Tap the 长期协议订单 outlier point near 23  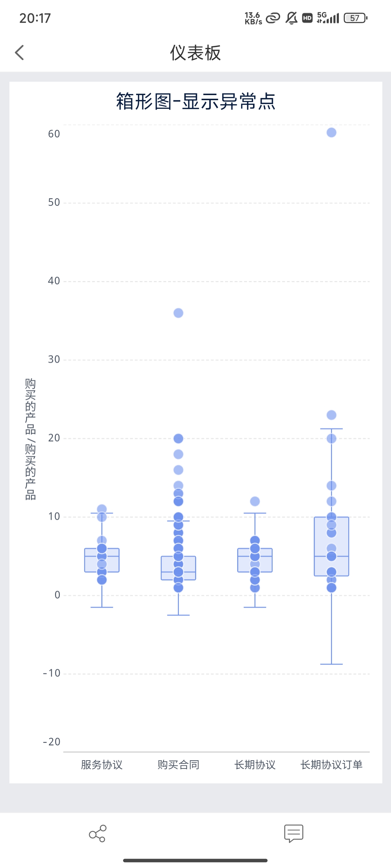click(x=331, y=415)
